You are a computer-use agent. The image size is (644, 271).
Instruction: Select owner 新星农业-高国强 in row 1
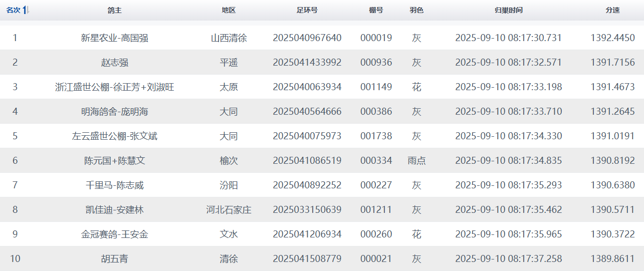pyautogui.click(x=114, y=38)
